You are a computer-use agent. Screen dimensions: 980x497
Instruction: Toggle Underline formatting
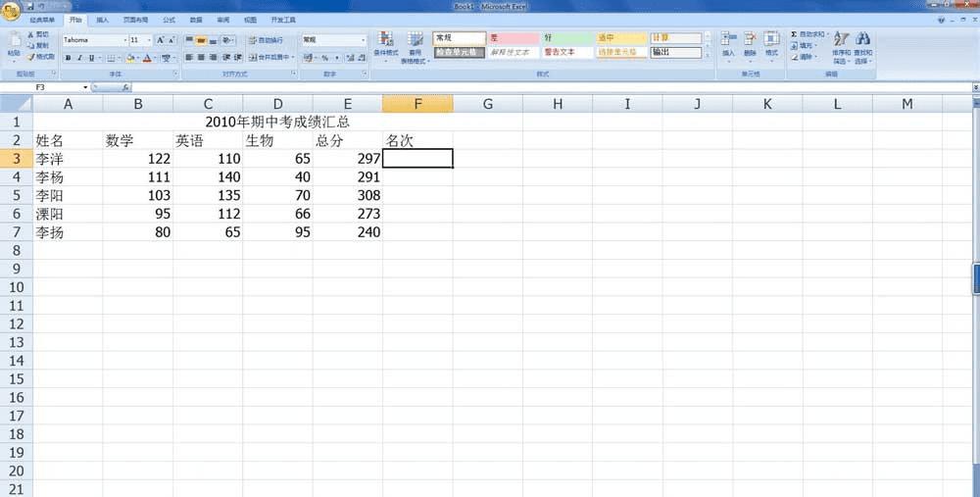coord(91,58)
